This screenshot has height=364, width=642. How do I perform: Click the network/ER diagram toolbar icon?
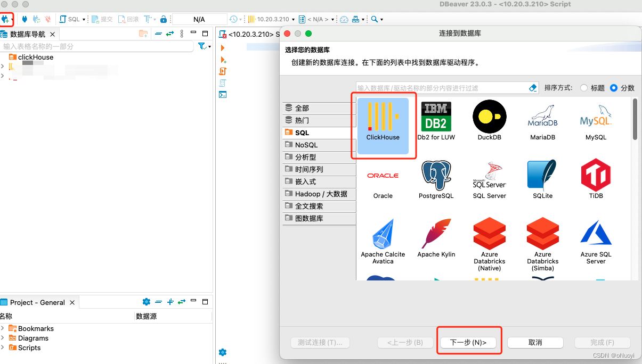click(x=356, y=19)
